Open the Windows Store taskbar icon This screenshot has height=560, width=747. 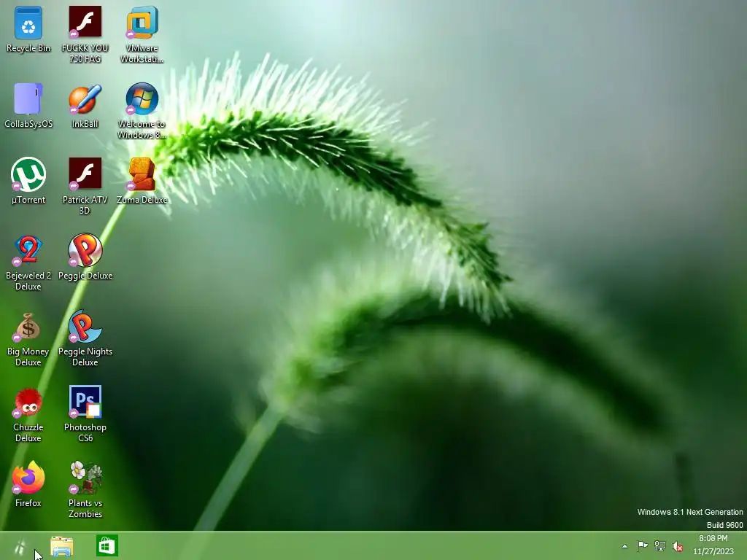[x=107, y=545]
